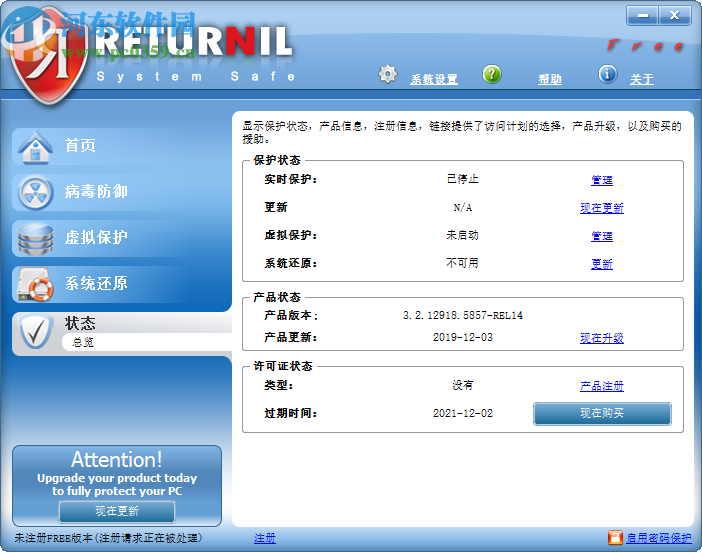
Task: Click the 现在更新 button under Attention banner
Action: [x=117, y=511]
